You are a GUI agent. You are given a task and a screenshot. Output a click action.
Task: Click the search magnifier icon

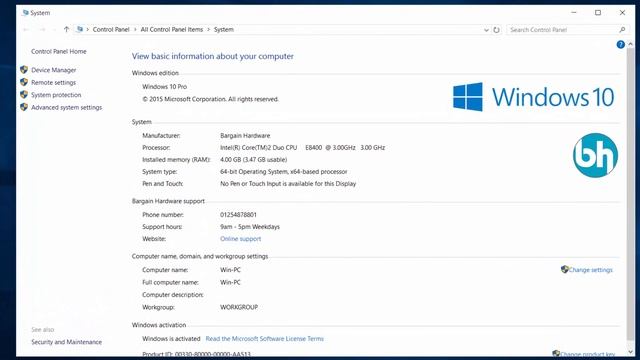click(622, 30)
